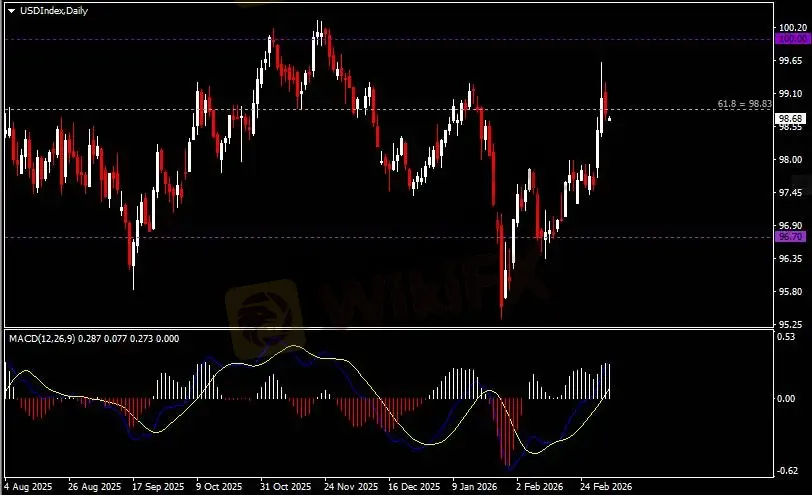Select the purple 96.70 price level label
Viewport: 812px width, 495px height.
coord(790,237)
